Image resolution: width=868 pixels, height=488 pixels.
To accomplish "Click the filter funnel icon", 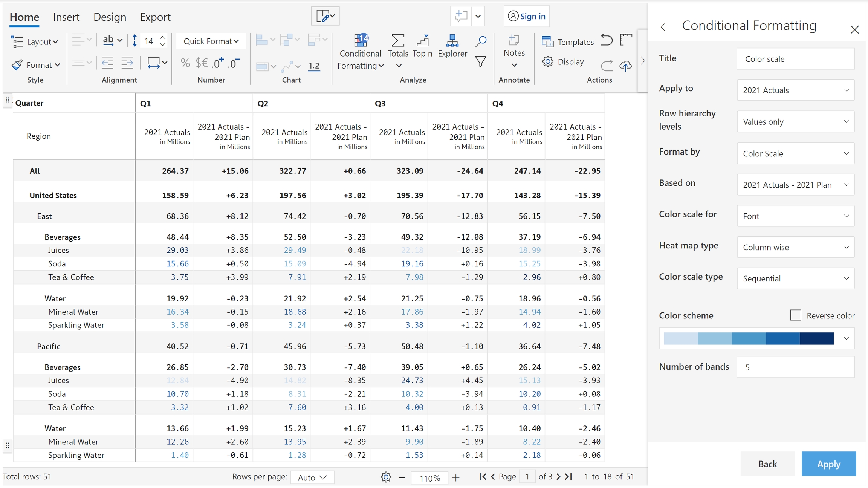I will click(x=480, y=61).
